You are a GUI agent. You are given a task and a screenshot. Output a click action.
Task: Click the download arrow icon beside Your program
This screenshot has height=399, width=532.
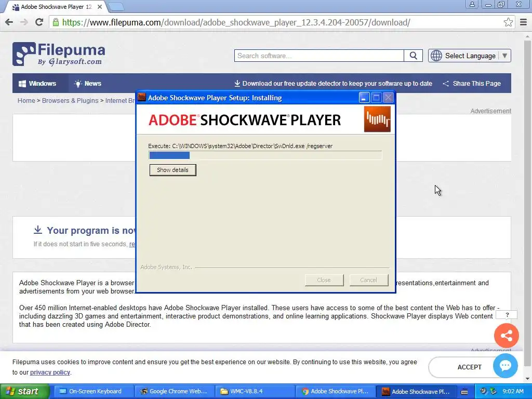click(x=37, y=230)
